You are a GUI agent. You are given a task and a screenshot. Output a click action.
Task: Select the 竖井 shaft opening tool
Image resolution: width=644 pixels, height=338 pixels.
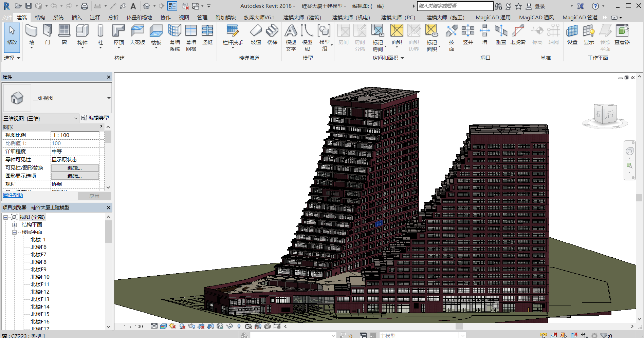[468, 35]
